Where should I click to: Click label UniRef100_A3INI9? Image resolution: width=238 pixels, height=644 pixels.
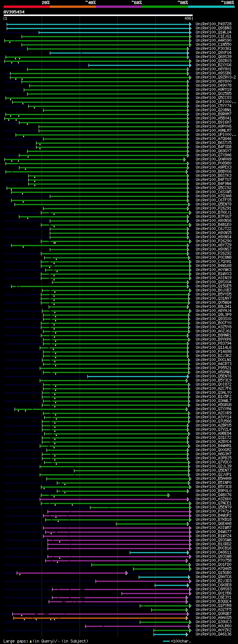pyautogui.click(x=213, y=278)
